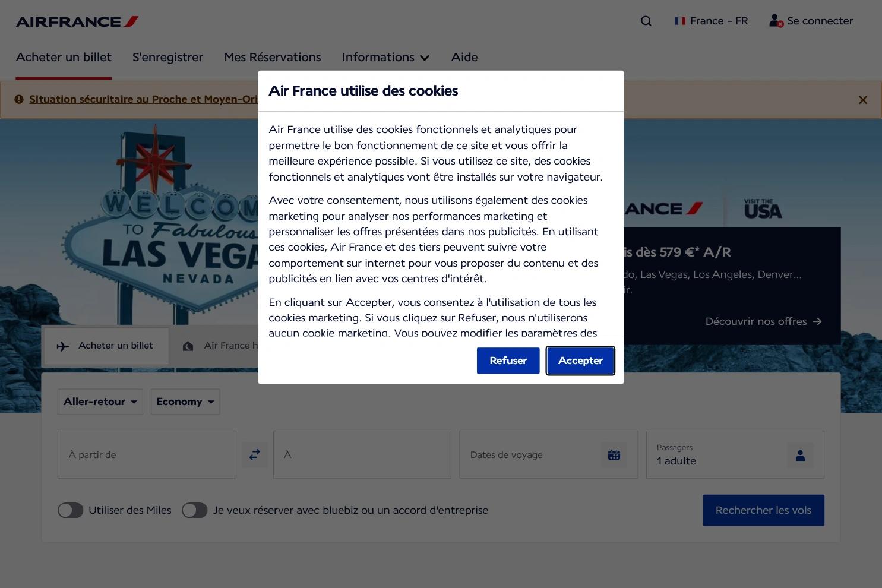
Task: Click the user profile icon beside Se connecter
Action: [776, 21]
